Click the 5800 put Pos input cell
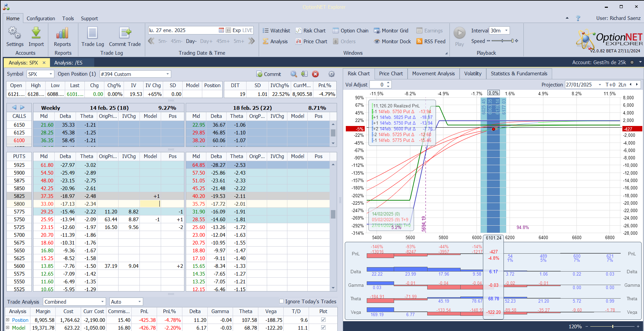Viewport: 644px width, 331px height. 172,204
